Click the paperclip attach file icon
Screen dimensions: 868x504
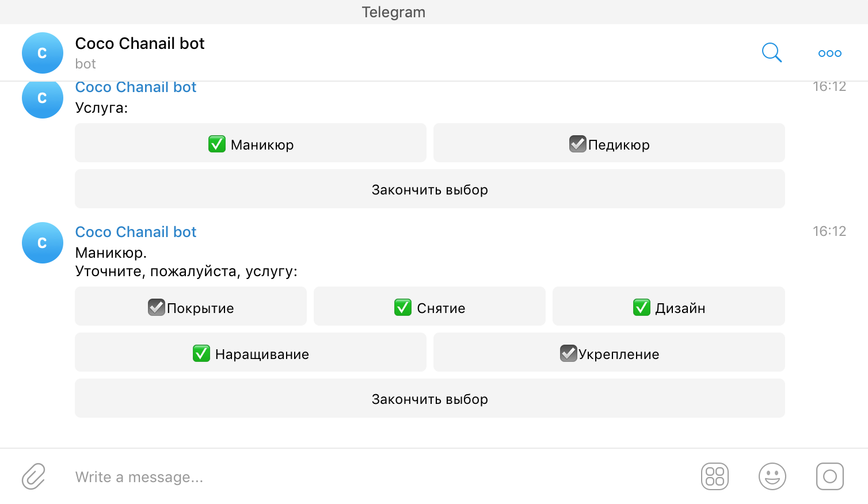tap(34, 476)
